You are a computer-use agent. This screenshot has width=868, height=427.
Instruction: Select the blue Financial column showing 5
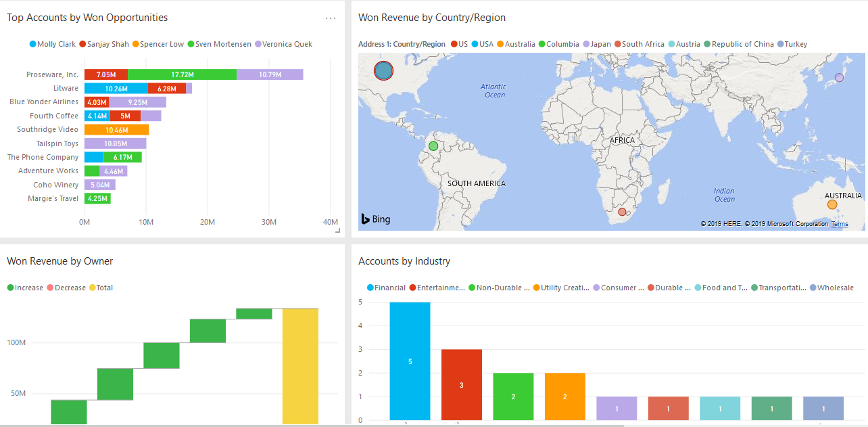click(x=410, y=361)
